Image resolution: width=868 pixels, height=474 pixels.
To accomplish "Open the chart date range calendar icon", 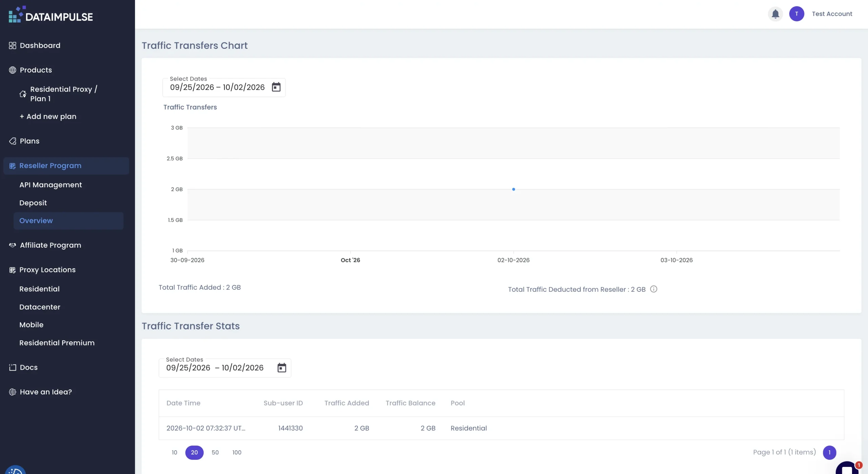I will (276, 87).
